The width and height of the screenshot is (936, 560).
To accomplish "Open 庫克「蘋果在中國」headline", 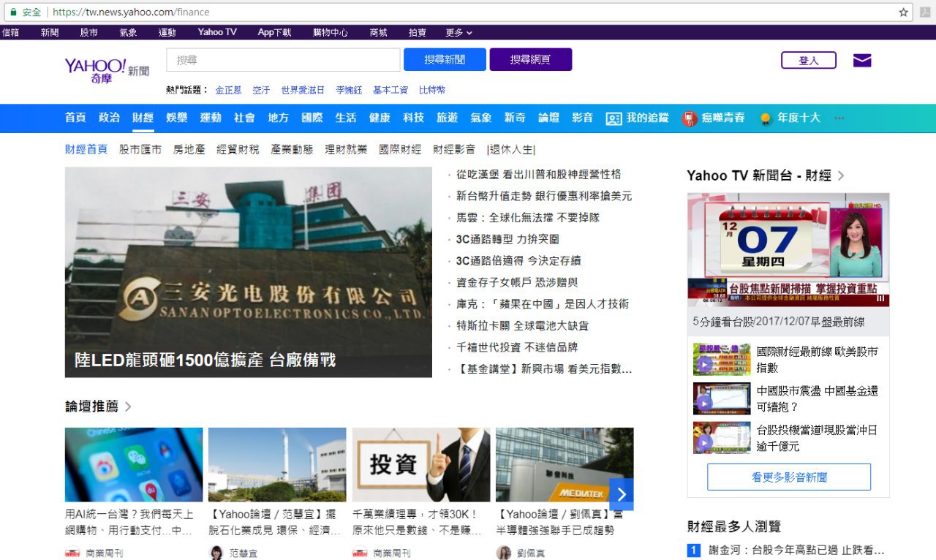I will click(x=543, y=304).
